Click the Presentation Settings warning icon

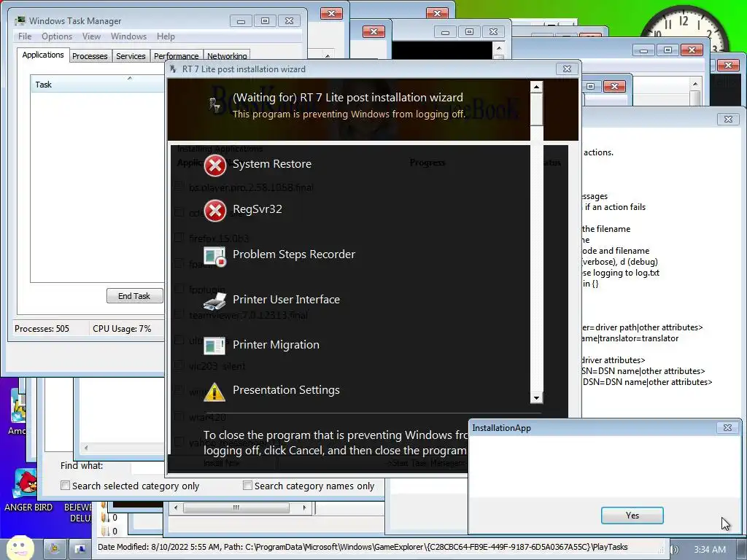[x=214, y=392]
